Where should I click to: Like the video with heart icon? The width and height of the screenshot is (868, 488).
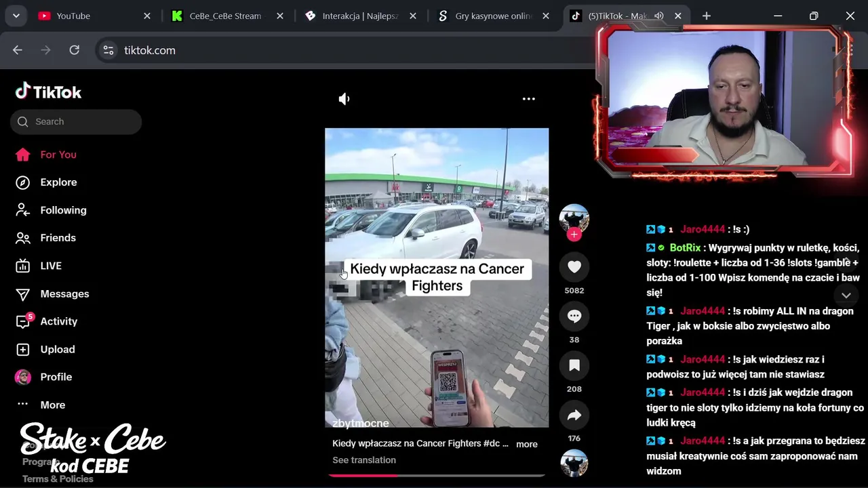point(574,267)
